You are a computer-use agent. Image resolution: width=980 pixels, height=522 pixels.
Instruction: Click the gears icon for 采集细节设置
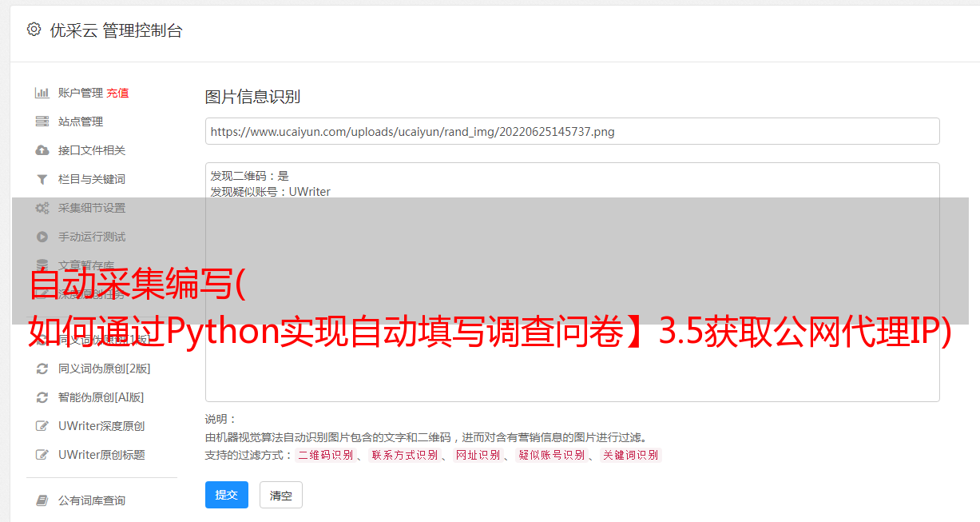pyautogui.click(x=42, y=208)
